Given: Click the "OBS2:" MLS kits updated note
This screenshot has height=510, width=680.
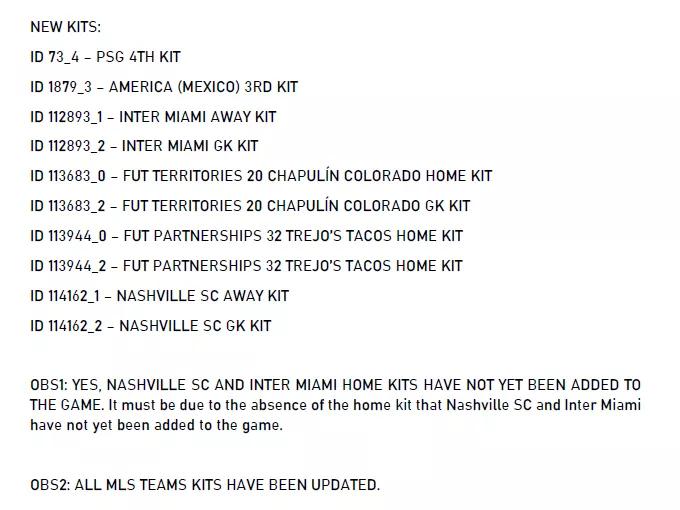Looking at the screenshot, I should pyautogui.click(x=205, y=485).
